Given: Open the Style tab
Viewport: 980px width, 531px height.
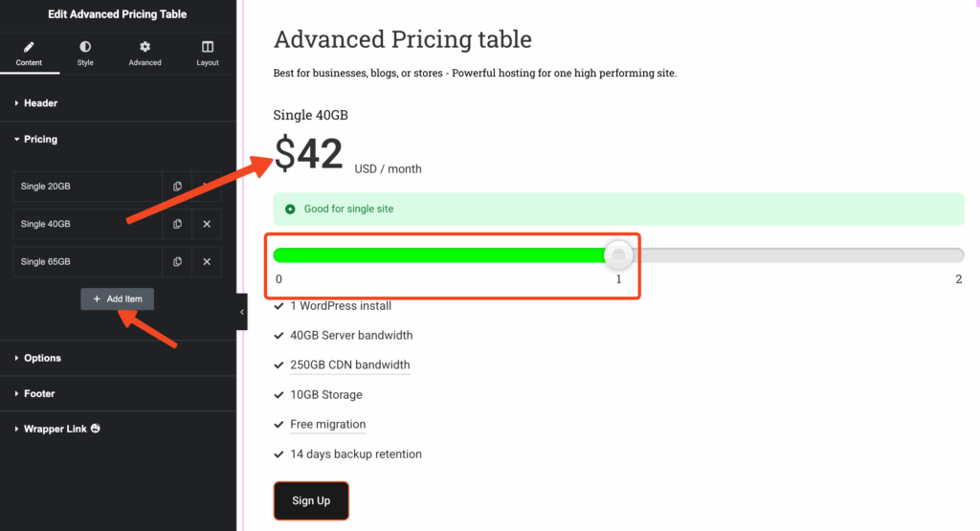Looking at the screenshot, I should click(x=85, y=54).
